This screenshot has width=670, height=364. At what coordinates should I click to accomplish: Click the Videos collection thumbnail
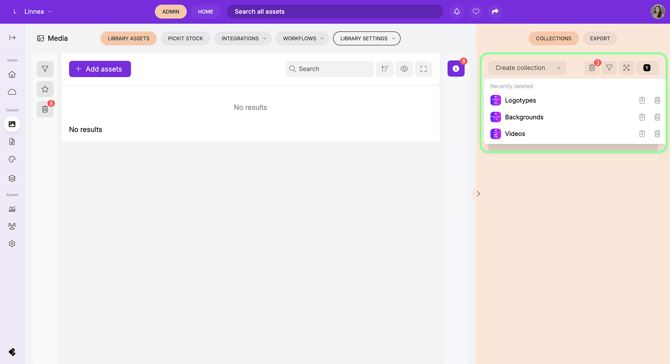[496, 134]
